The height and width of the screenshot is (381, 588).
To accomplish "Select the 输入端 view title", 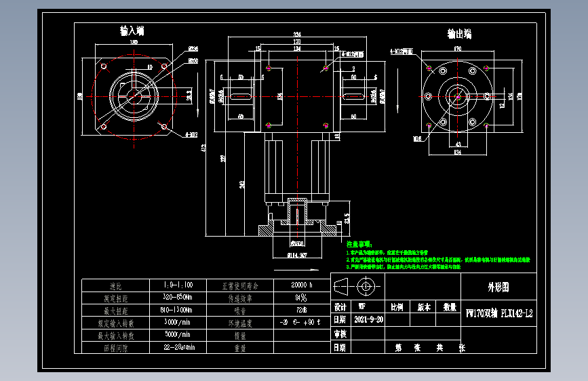I will [132, 31].
